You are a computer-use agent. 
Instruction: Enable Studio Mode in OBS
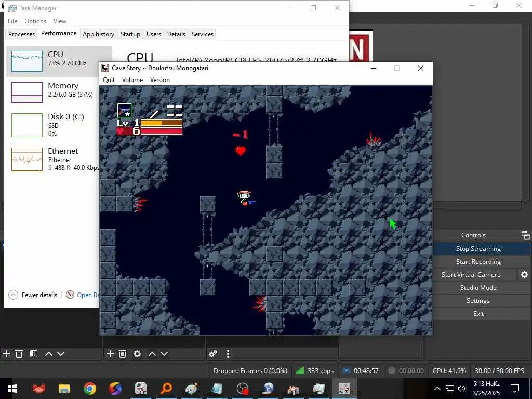click(x=478, y=287)
